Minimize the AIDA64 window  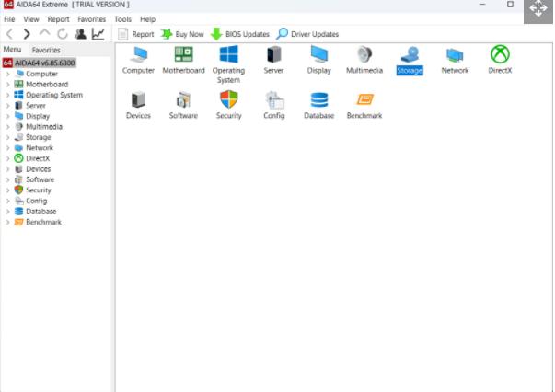coord(482,5)
